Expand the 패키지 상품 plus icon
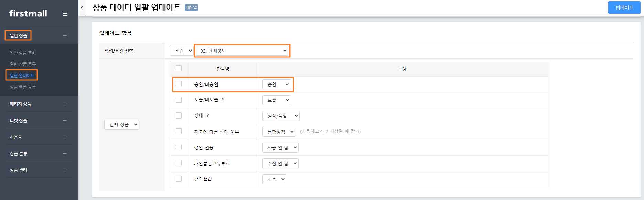Image resolution: width=644 pixels, height=200 pixels. [65, 104]
